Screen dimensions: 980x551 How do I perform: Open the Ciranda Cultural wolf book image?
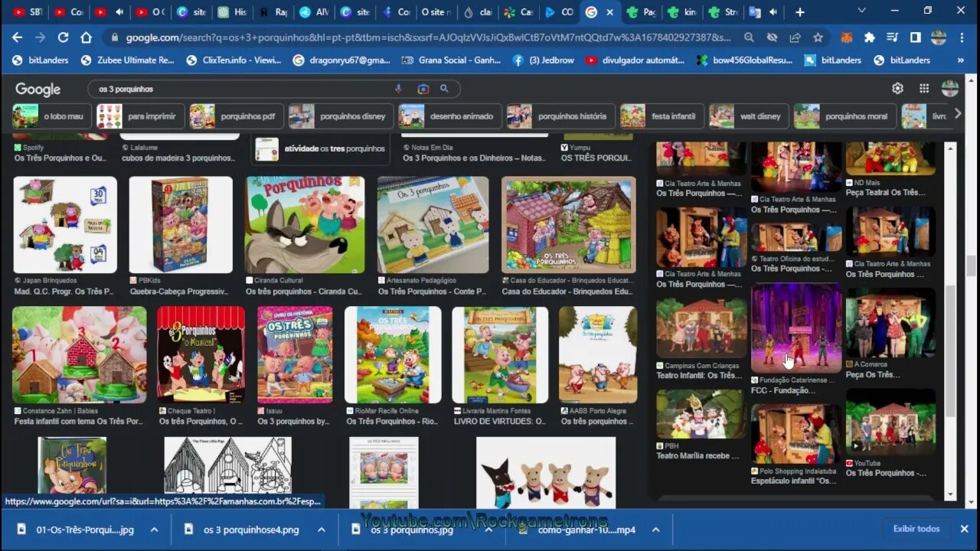click(x=305, y=225)
